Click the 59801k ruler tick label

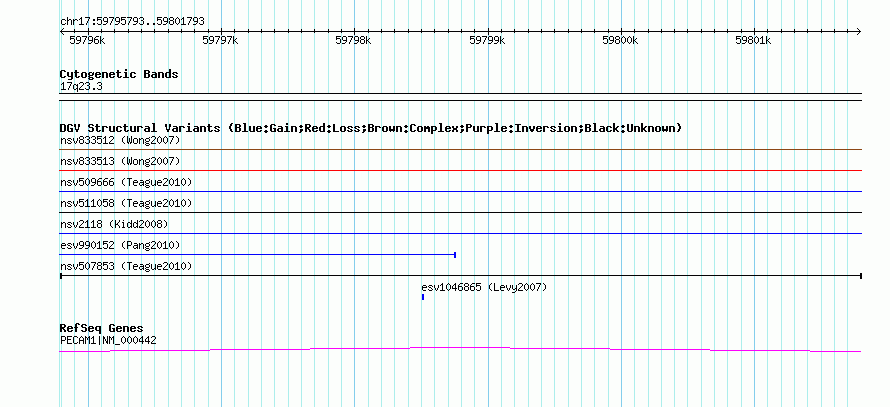coord(753,40)
